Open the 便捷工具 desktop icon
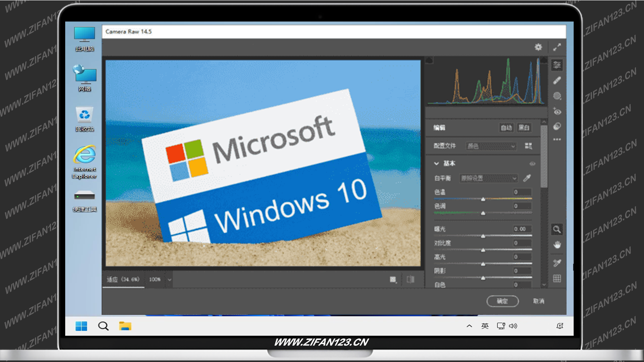 coord(85,201)
